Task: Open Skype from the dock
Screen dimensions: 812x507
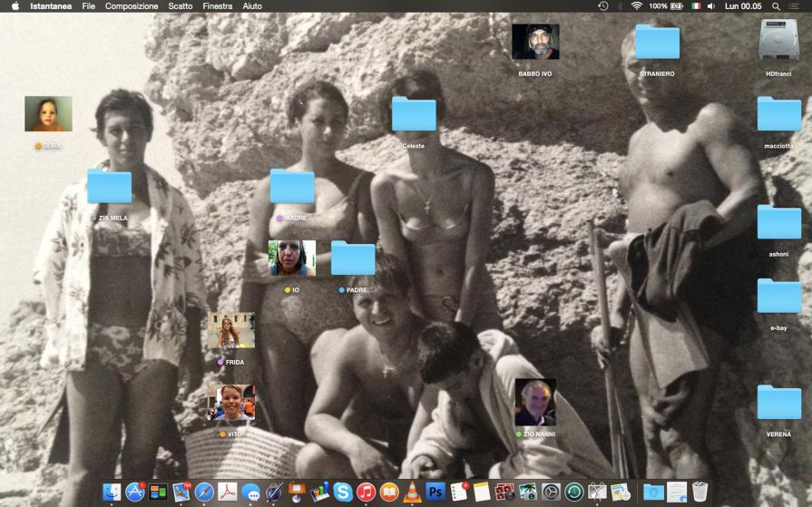Action: (x=343, y=492)
